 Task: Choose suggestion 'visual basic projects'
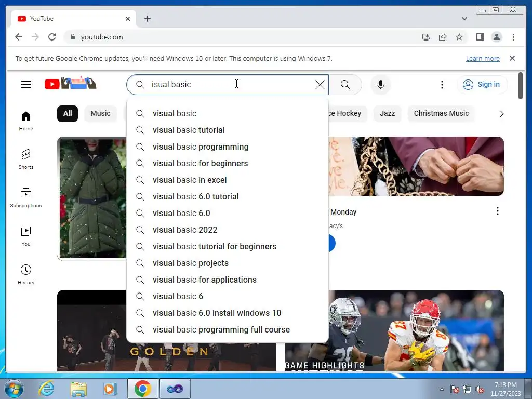point(228,263)
